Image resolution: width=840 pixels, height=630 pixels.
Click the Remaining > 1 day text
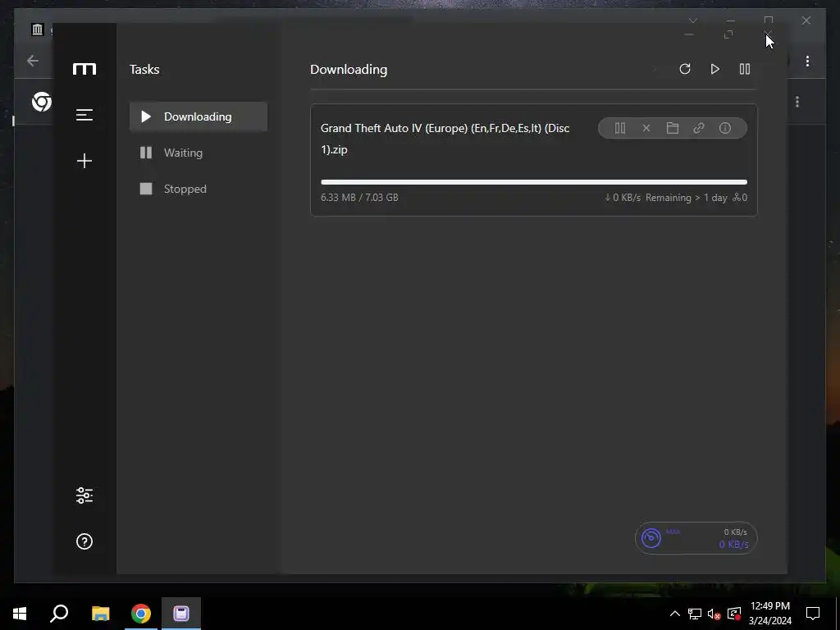[x=686, y=197]
